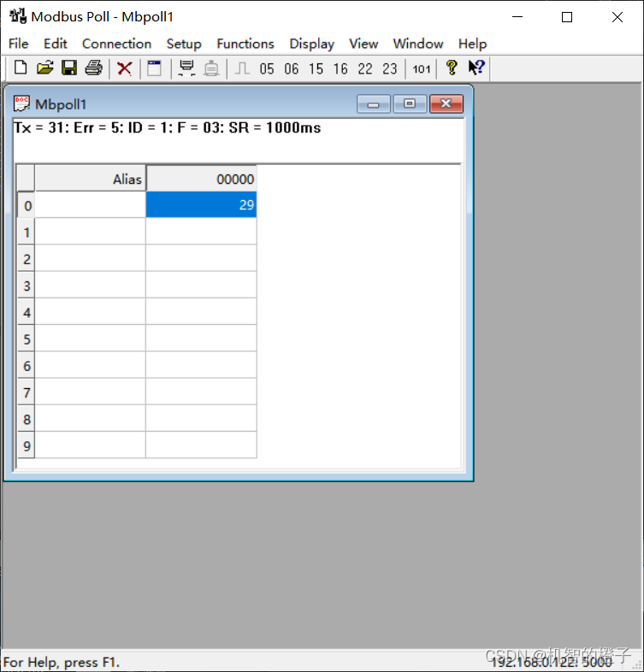Click function 22 toolbar button
644x672 pixels.
click(365, 68)
